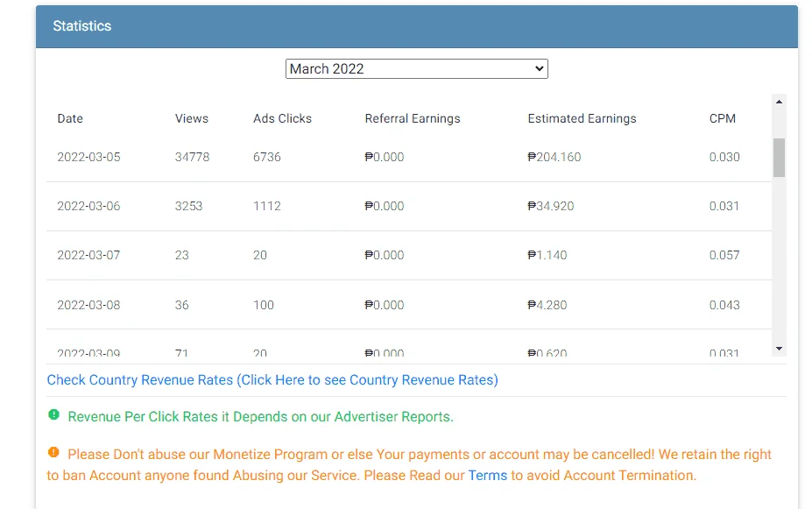Viewport: 812px width, 509px height.
Task: Select the date 2022-03-05
Action: (x=88, y=157)
